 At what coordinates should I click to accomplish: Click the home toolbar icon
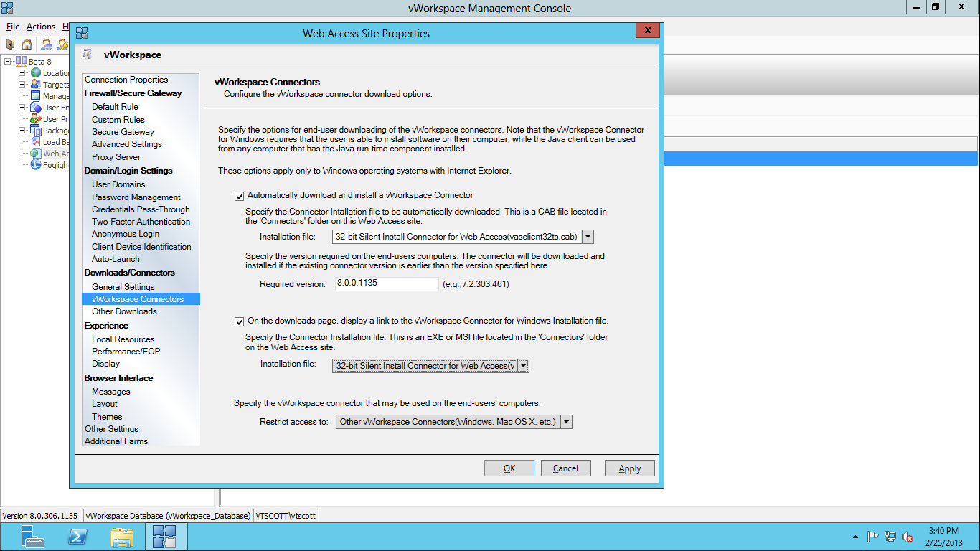click(x=27, y=44)
